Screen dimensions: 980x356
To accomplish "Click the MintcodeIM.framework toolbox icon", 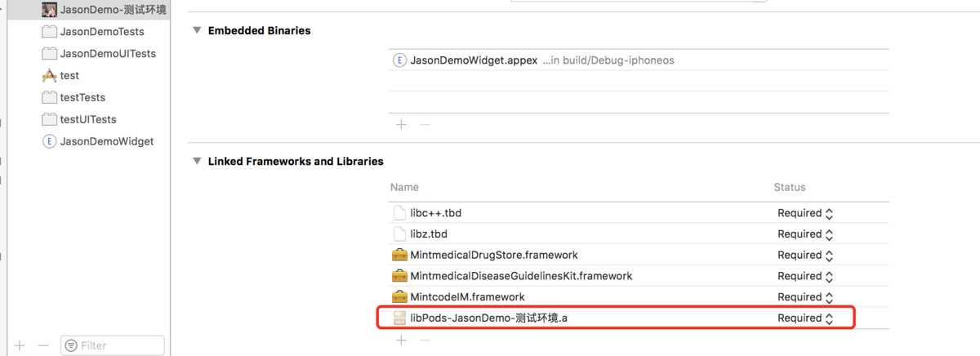I will click(399, 297).
